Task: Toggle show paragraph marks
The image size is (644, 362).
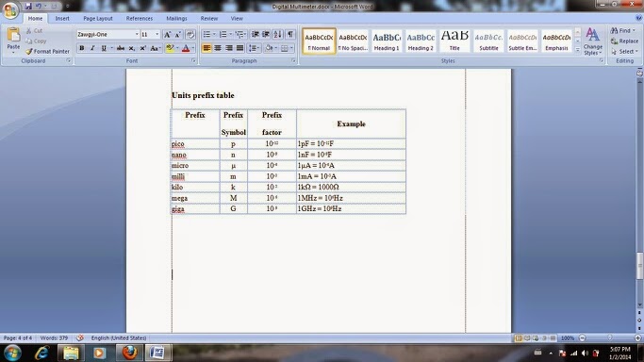Action: 290,35
